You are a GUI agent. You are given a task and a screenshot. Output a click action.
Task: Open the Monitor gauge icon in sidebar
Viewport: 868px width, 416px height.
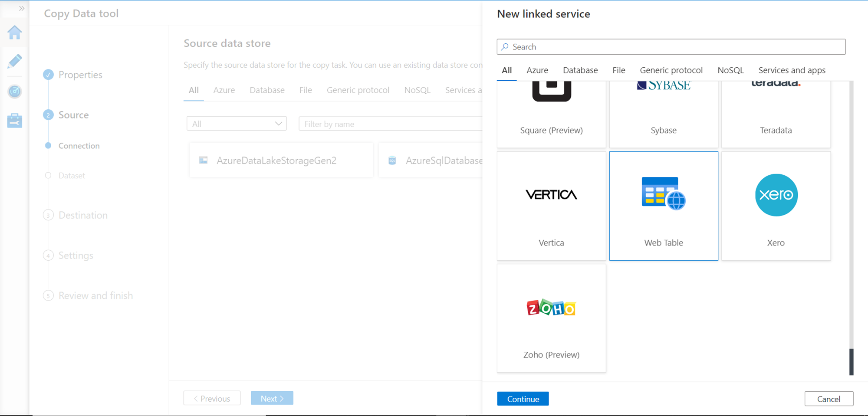click(15, 91)
